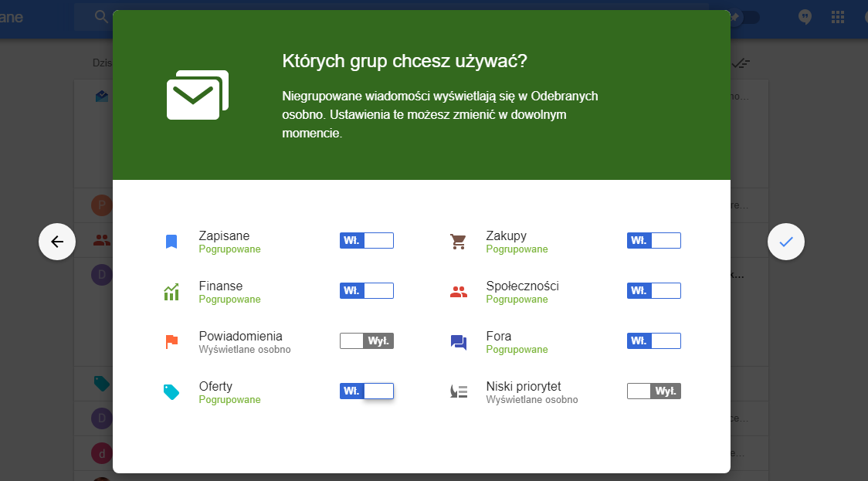Disable the Fora toggle

[653, 340]
